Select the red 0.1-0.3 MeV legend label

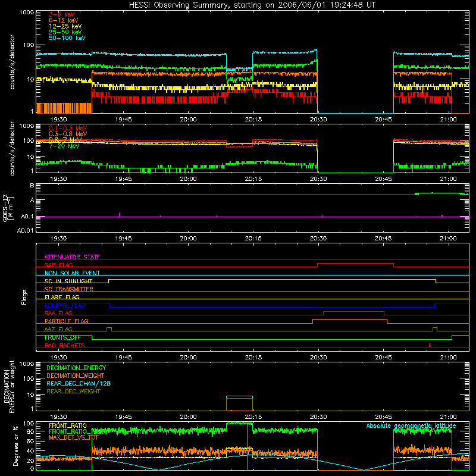68,128
